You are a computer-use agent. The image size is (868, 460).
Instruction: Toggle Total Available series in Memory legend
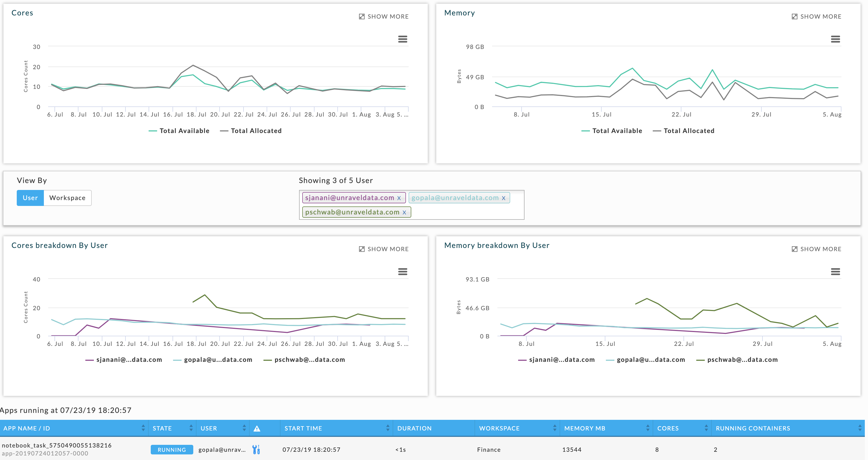coord(611,131)
